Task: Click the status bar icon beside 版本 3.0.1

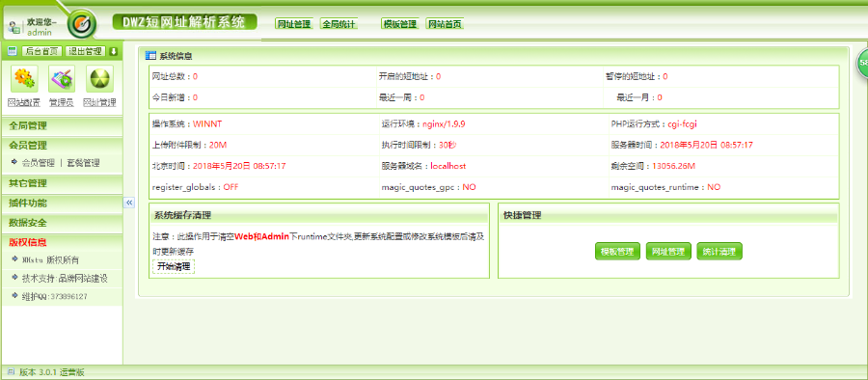Action: point(11,372)
